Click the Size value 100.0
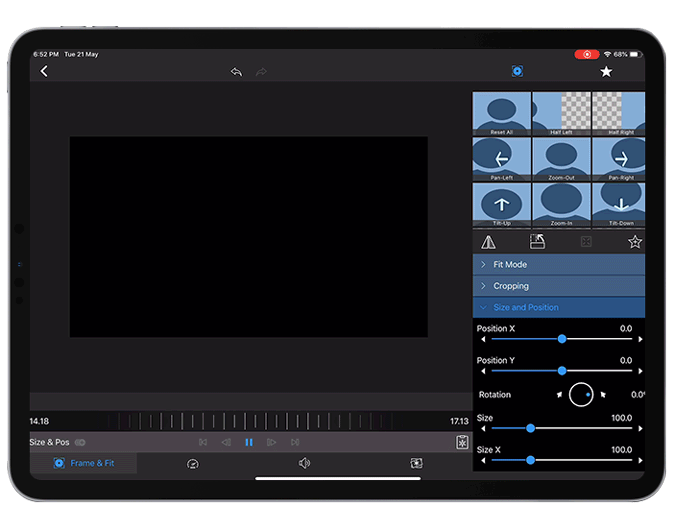 622,418
